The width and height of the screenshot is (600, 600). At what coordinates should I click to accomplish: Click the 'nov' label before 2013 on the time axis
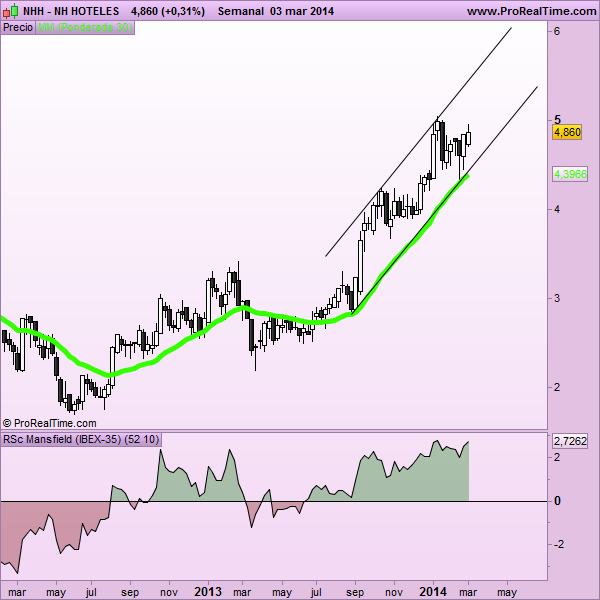coord(169,593)
